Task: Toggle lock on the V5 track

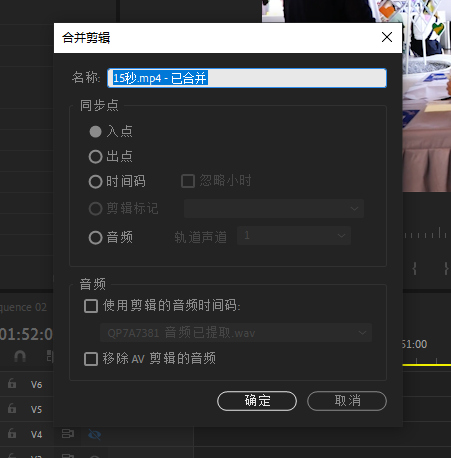Action: pos(12,408)
